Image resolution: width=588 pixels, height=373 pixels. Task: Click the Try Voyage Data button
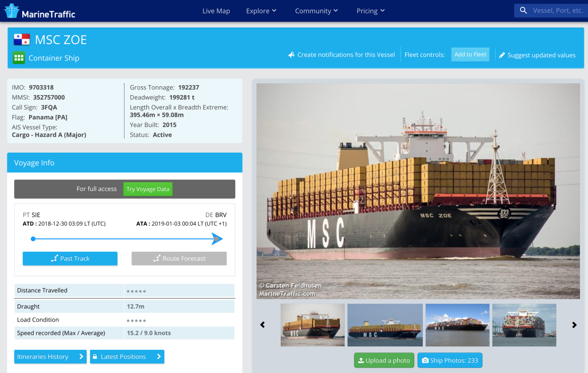pos(148,189)
